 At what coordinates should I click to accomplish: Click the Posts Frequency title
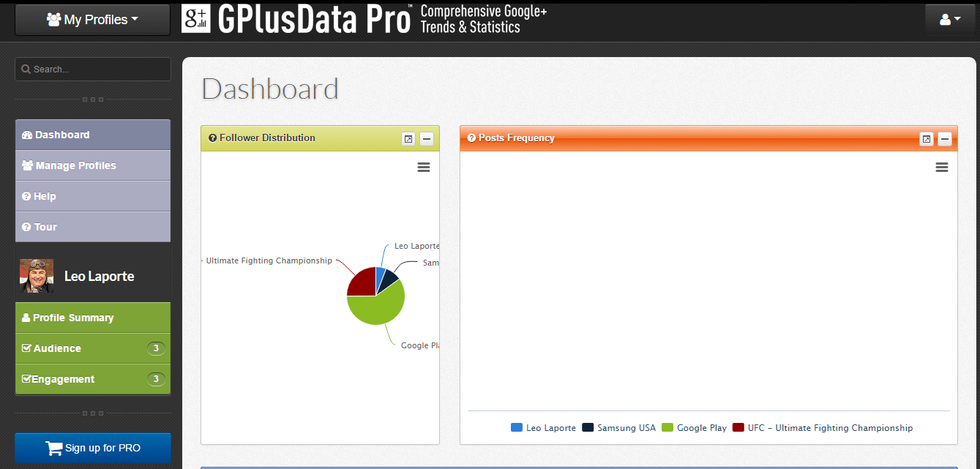[516, 138]
